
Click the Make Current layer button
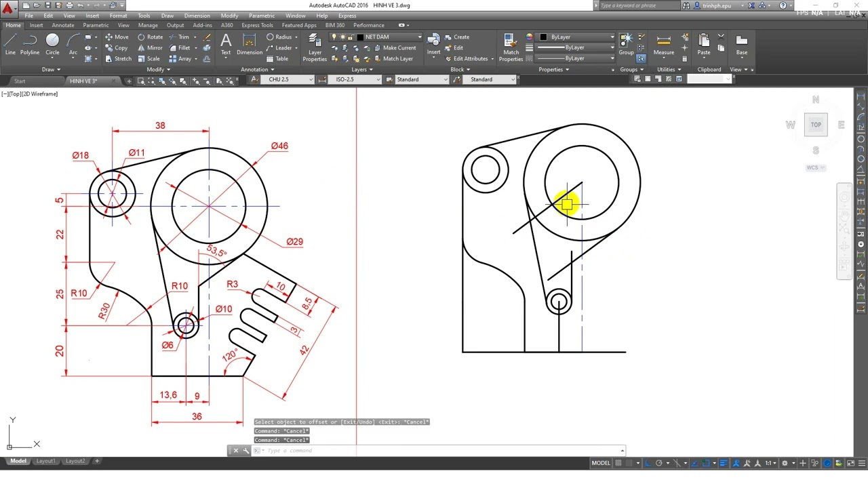(394, 48)
